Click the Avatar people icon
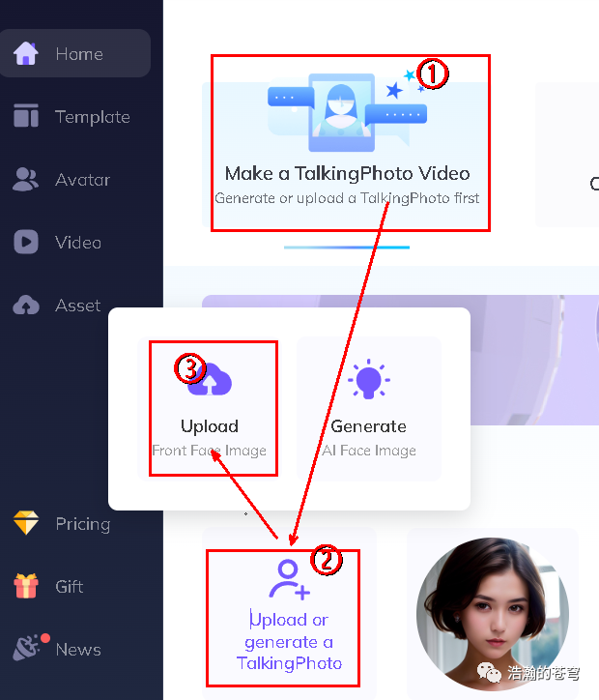Viewport: 599px width, 700px height. (25, 180)
